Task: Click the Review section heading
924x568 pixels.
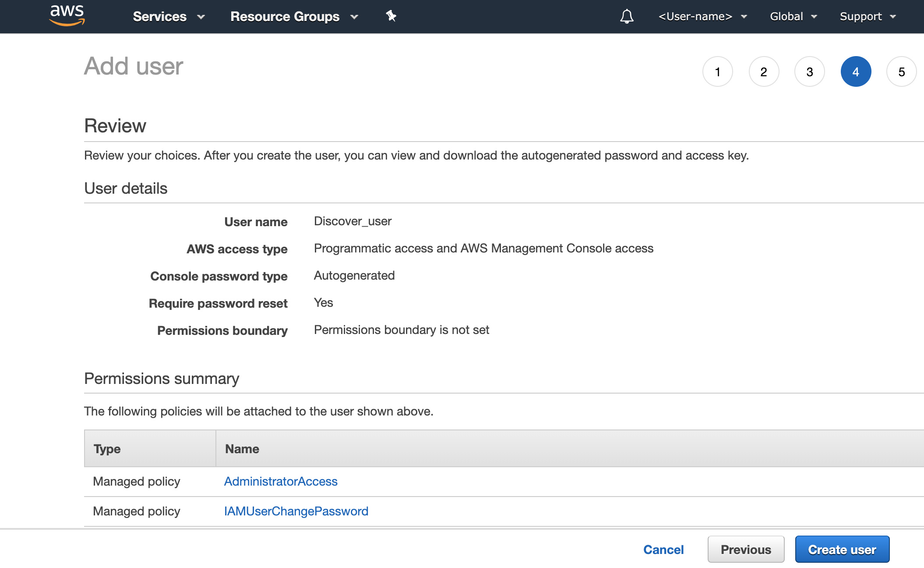Action: pos(115,126)
